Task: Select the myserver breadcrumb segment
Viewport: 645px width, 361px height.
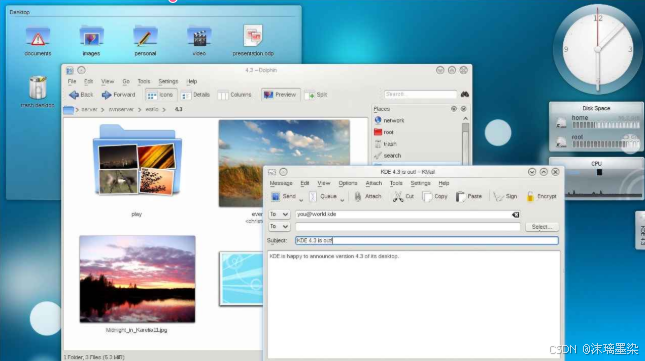Action: click(121, 109)
